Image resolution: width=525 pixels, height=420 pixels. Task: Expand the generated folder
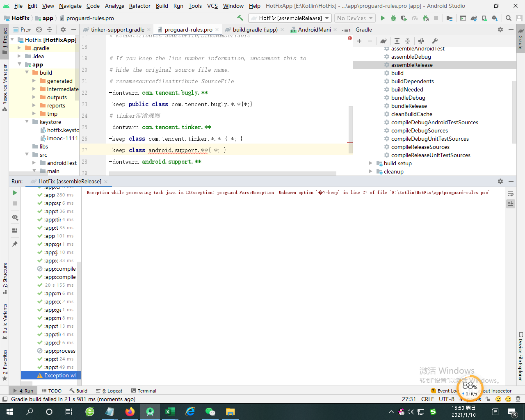34,81
